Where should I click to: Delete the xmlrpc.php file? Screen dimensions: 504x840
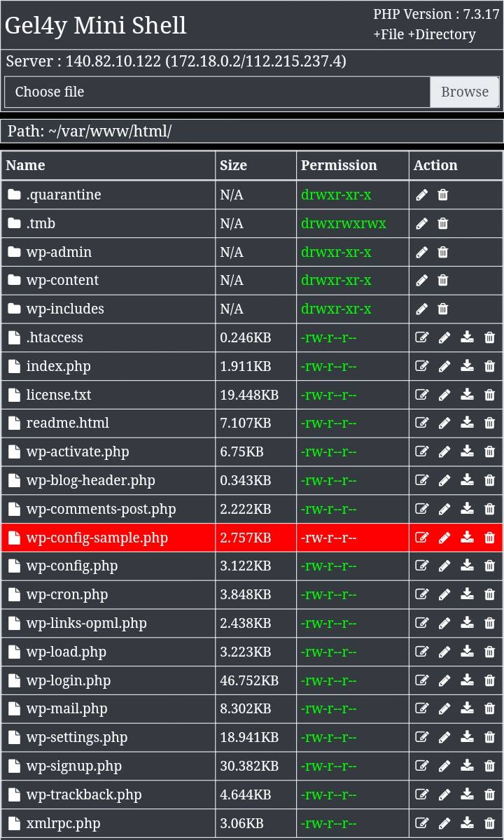(x=489, y=823)
